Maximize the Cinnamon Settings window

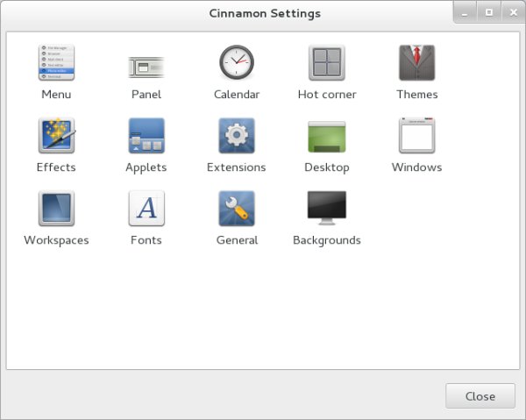tap(489, 13)
